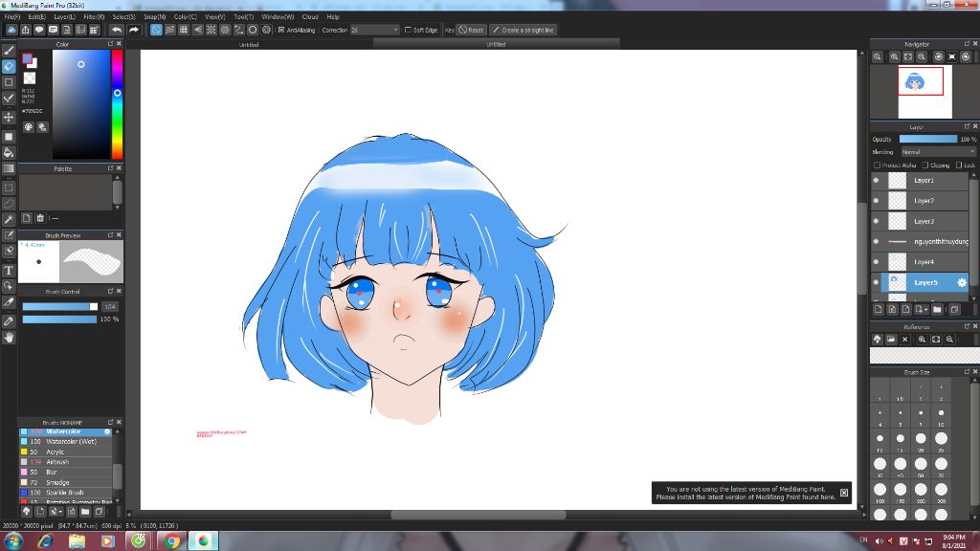Toggle visibility of Layer3
Viewport: 980px width, 551px height.
pyautogui.click(x=876, y=221)
